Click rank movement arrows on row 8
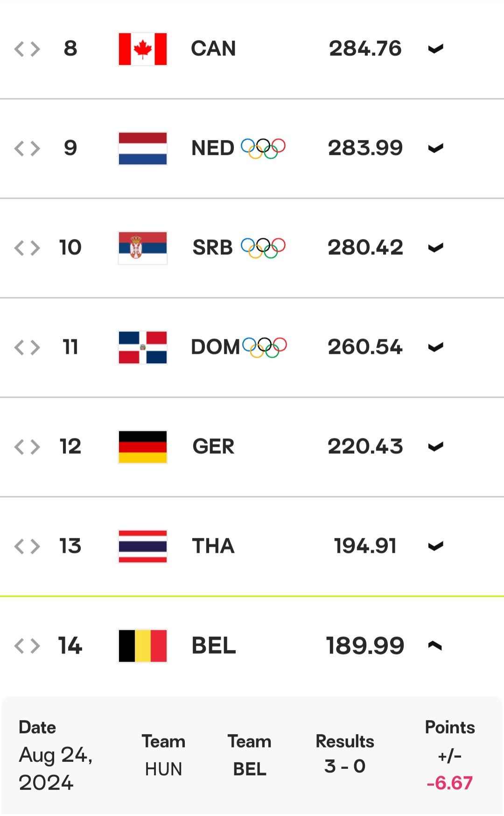 click(27, 49)
